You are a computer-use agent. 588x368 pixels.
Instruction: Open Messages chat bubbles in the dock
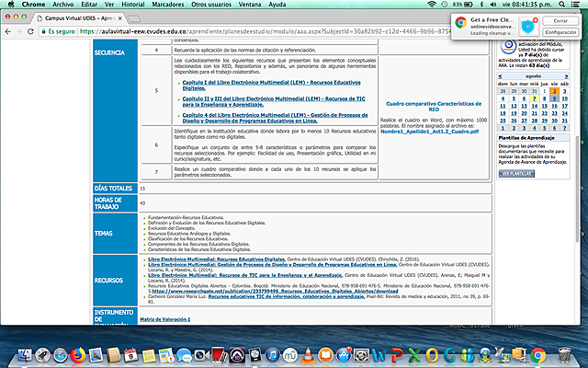tap(184, 355)
